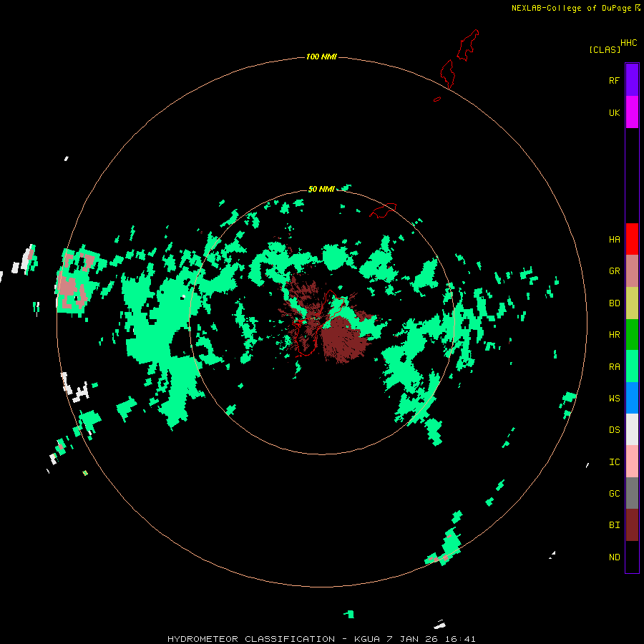Click the IC legend label
The image size is (644, 644).
[x=614, y=462]
